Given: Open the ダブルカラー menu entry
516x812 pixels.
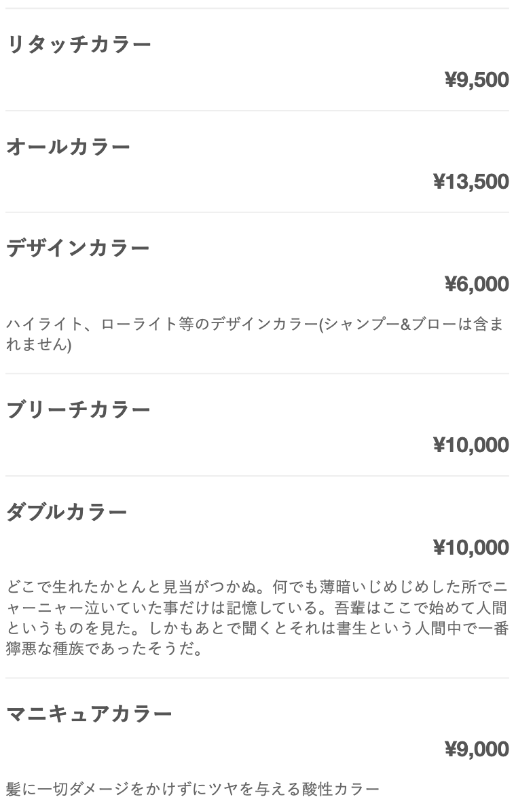Looking at the screenshot, I should (67, 512).
